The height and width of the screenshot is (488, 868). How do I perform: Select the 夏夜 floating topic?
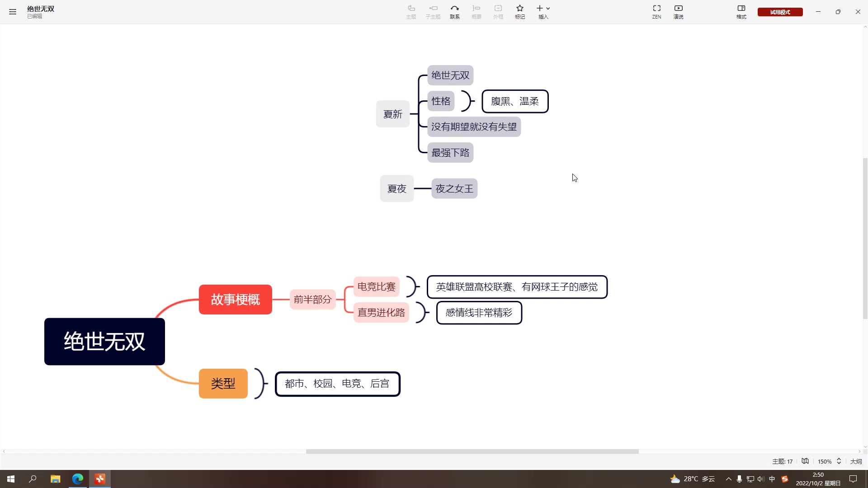pos(397,188)
